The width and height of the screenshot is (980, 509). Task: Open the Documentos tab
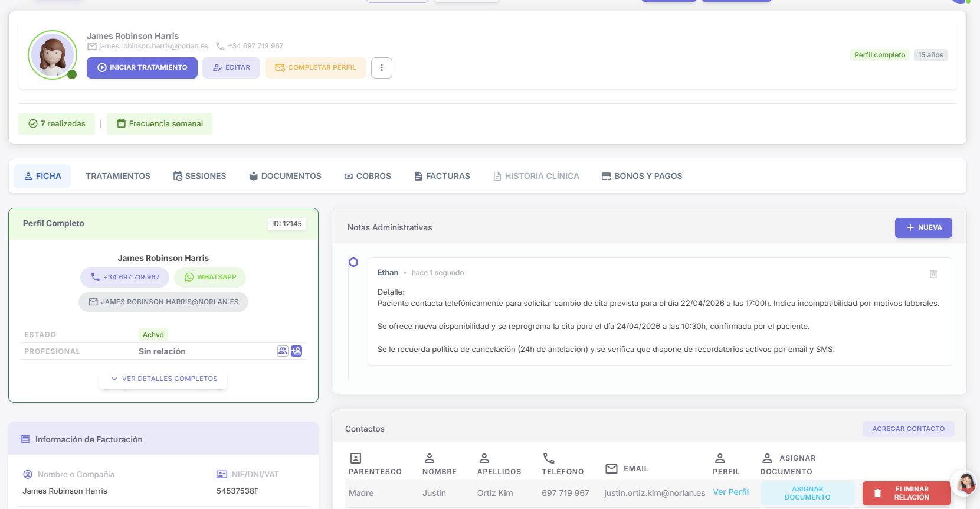pyautogui.click(x=285, y=177)
